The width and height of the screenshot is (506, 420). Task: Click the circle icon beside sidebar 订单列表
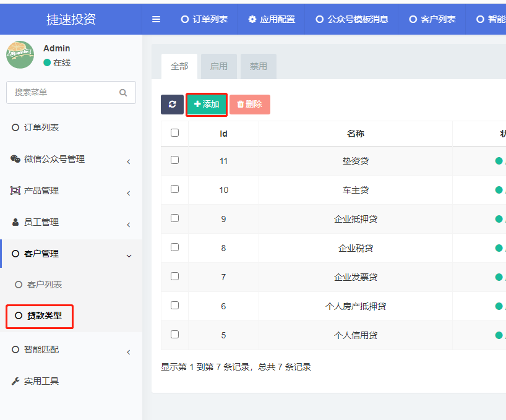coord(15,127)
